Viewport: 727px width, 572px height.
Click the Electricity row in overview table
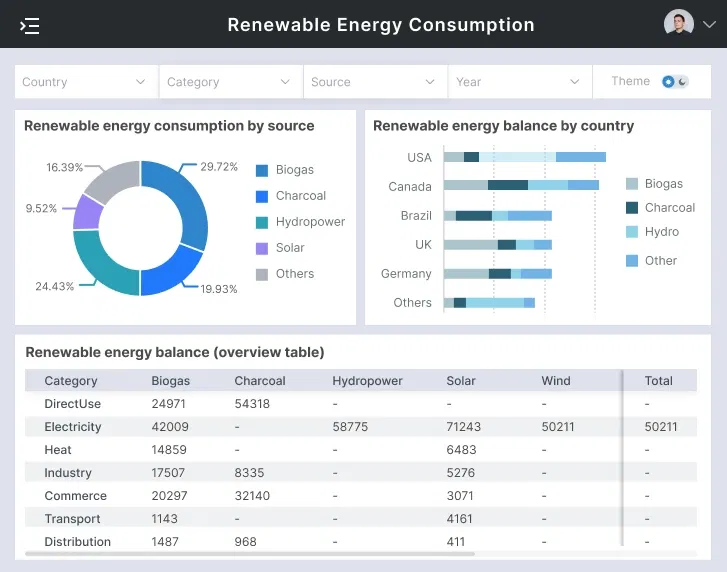click(73, 427)
